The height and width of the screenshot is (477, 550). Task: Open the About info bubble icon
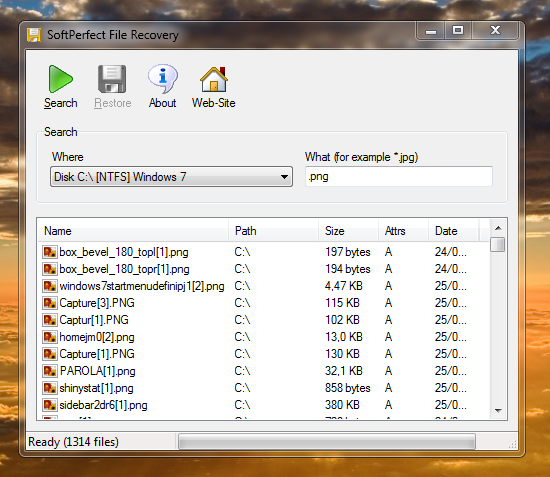(162, 79)
